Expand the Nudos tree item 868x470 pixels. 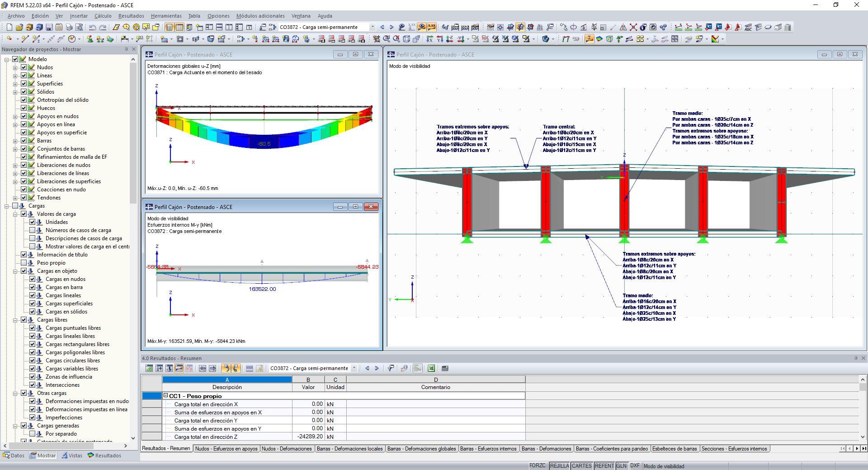click(x=15, y=67)
